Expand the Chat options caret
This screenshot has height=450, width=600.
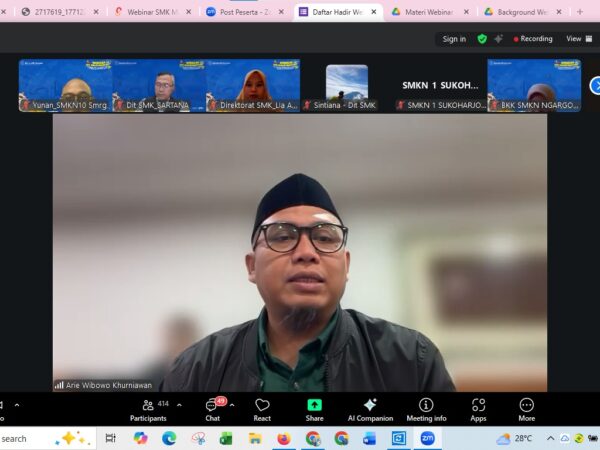[x=233, y=405]
